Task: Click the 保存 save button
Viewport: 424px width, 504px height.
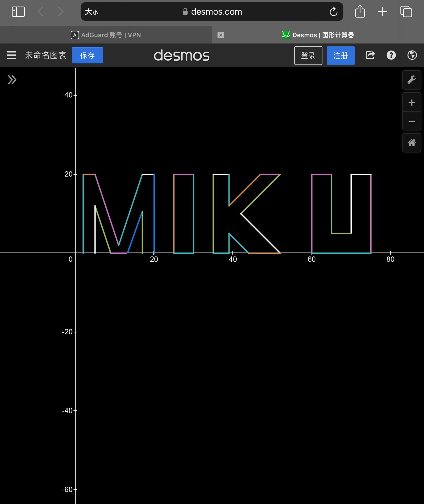Action: pos(87,55)
